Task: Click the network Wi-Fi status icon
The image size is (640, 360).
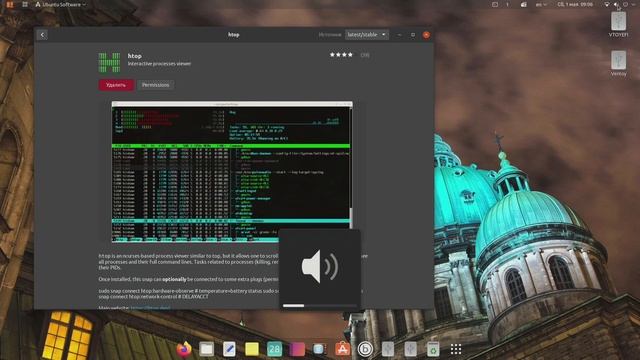Action: click(607, 4)
